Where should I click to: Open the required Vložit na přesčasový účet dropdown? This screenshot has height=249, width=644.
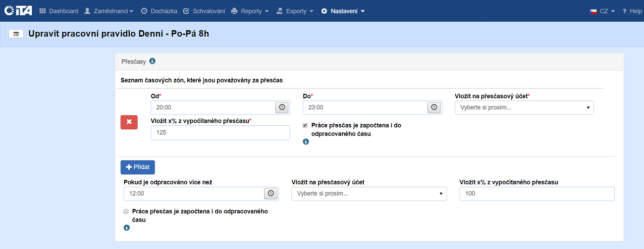[x=524, y=107]
